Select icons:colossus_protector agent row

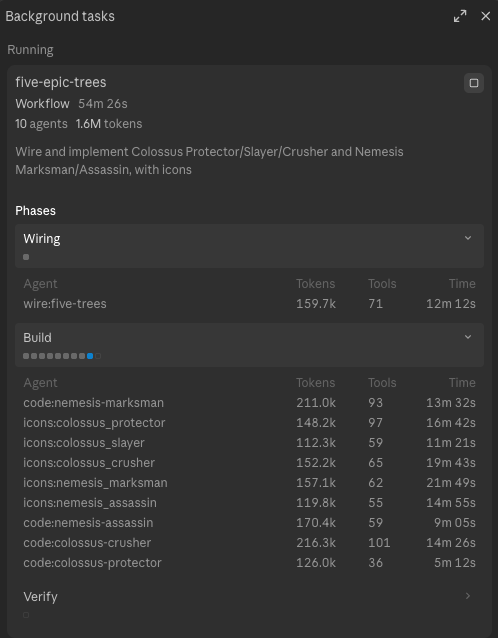pos(249,423)
